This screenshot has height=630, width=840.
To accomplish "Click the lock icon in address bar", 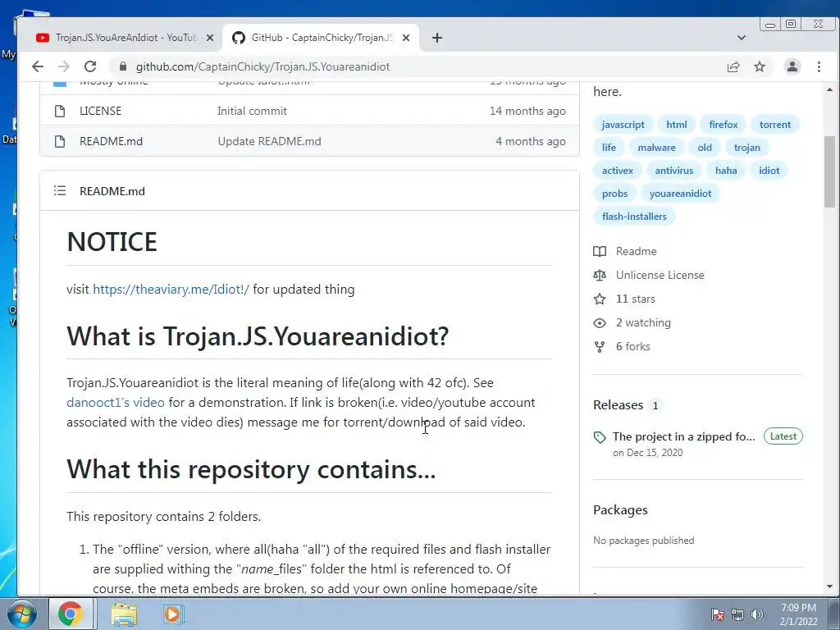I will (123, 66).
